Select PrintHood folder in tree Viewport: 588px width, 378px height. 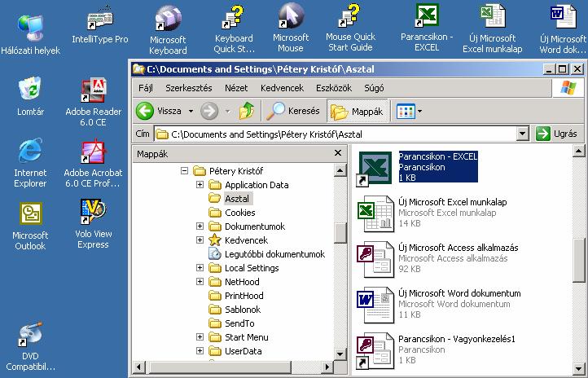click(x=244, y=296)
